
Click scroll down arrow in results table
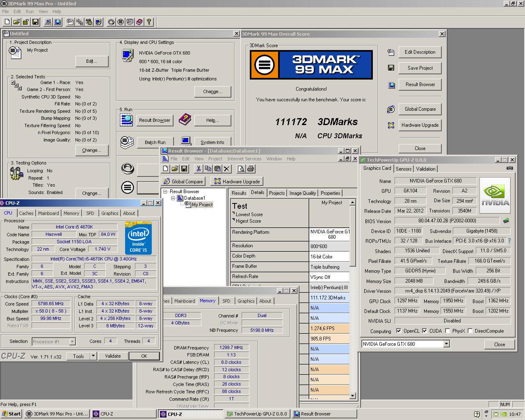click(352, 396)
